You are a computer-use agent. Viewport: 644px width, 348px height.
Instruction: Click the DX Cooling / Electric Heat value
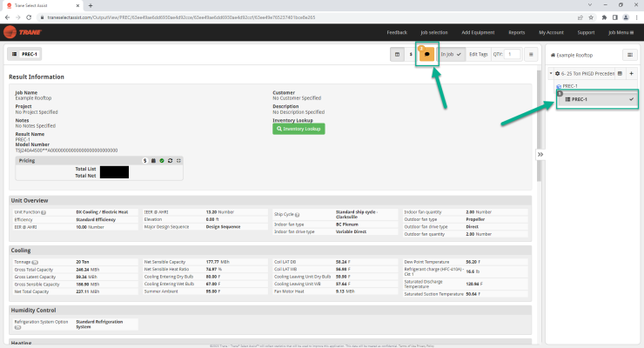102,212
